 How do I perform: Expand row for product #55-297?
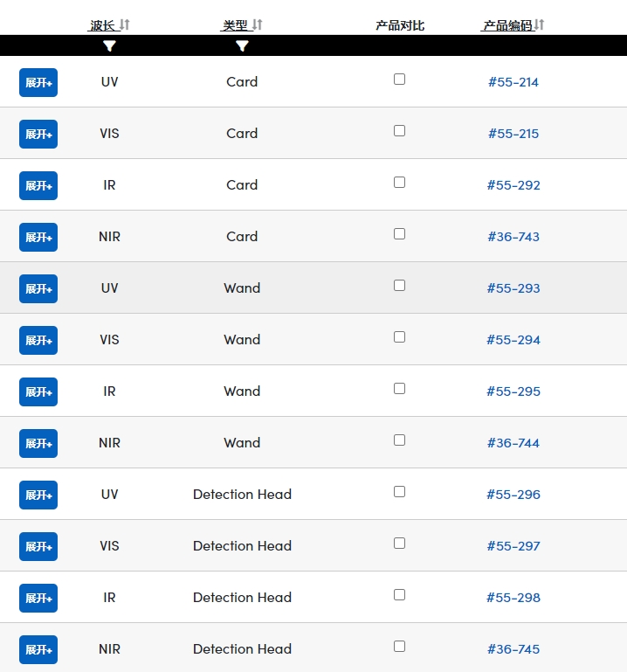pos(38,546)
